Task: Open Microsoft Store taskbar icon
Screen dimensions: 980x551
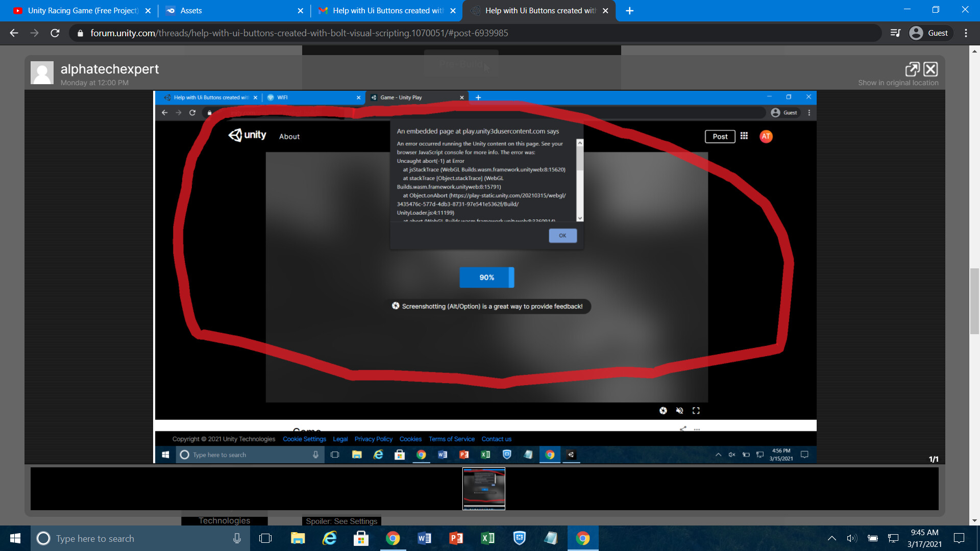Action: [361, 538]
